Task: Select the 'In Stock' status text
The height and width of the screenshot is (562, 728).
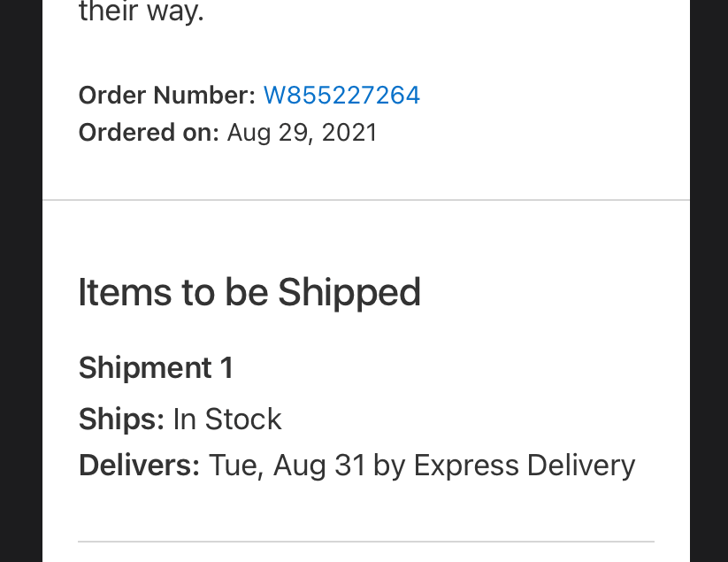Action: pyautogui.click(x=227, y=420)
